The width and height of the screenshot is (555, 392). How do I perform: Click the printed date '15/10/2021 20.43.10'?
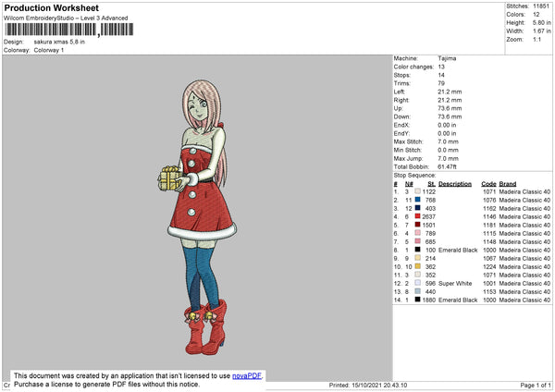click(379, 385)
